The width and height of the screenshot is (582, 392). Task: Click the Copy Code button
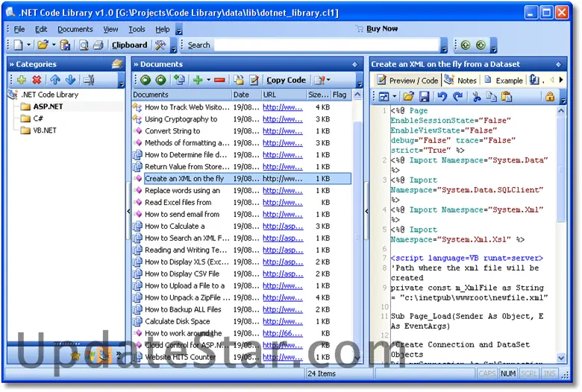click(287, 80)
